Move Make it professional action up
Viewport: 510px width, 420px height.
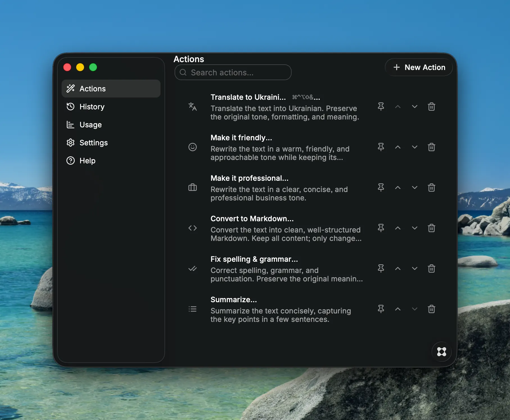(x=398, y=188)
